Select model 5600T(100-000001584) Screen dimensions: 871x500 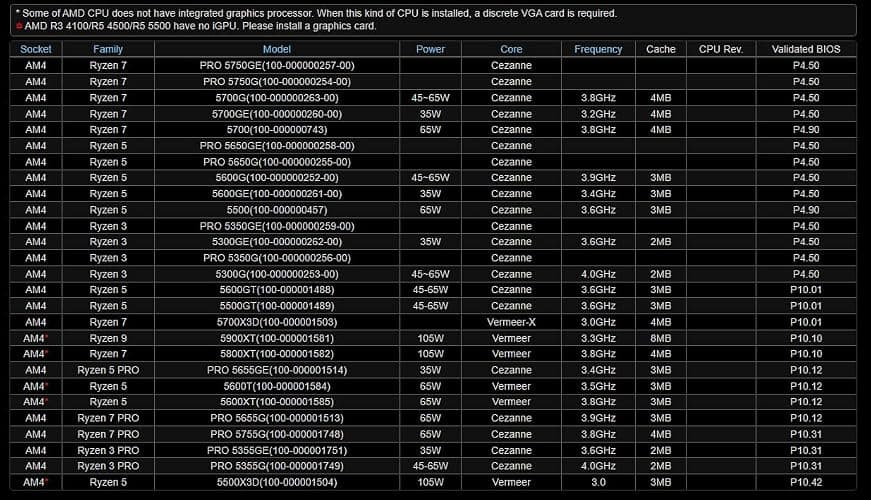coord(277,386)
